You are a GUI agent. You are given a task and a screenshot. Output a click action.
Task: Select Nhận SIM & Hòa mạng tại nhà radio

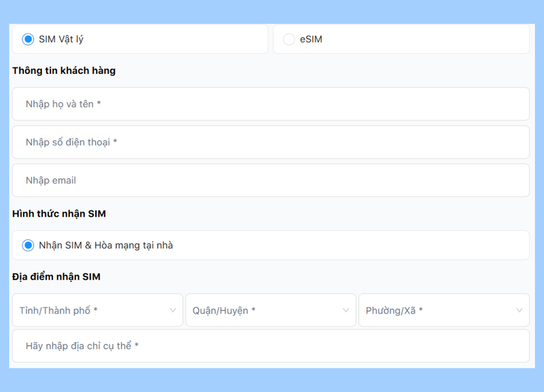[x=28, y=245]
